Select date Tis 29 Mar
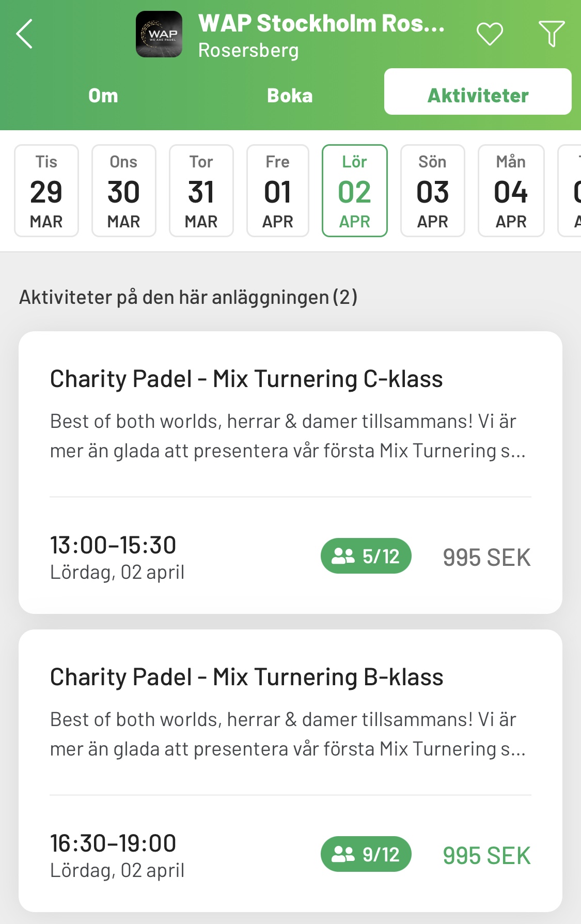This screenshot has width=581, height=924. tap(46, 191)
